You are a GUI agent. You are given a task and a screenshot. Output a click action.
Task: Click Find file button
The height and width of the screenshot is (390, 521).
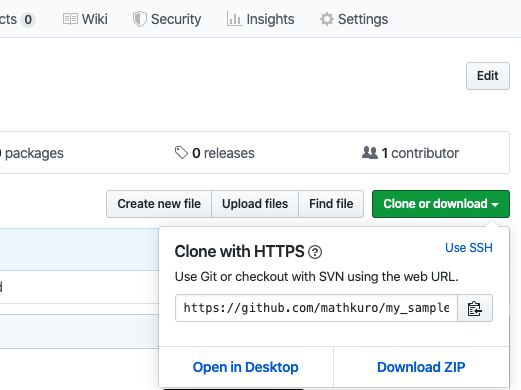click(x=331, y=204)
